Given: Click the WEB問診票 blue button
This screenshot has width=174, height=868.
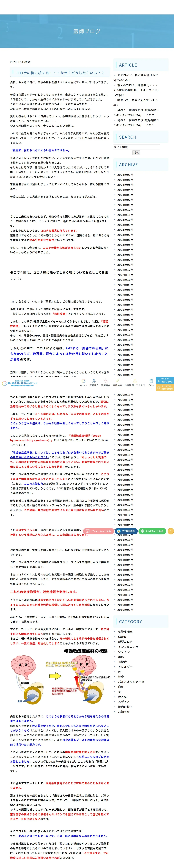Looking at the screenshot, I should [x=126, y=531].
